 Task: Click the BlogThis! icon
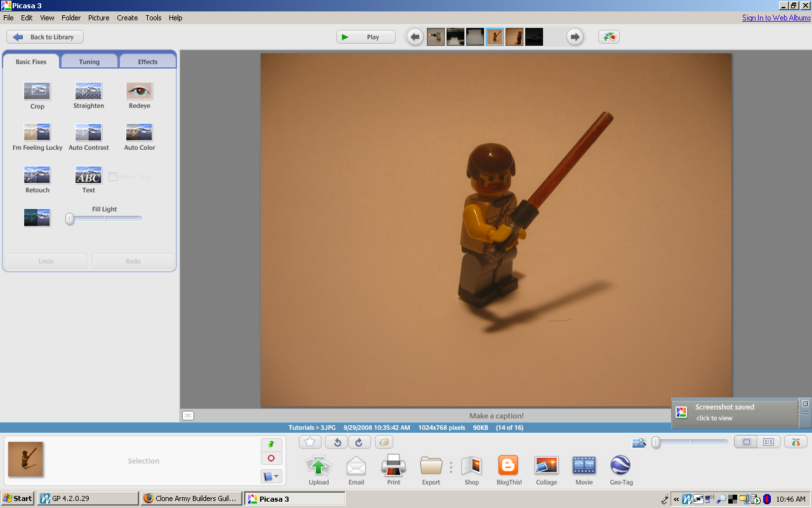click(509, 466)
